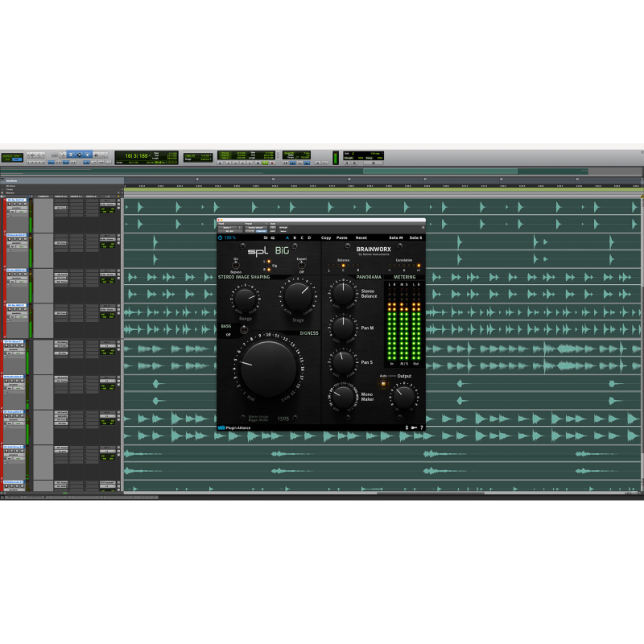Click the expand icon at plugin header right
This screenshot has height=644, width=644.
click(423, 227)
